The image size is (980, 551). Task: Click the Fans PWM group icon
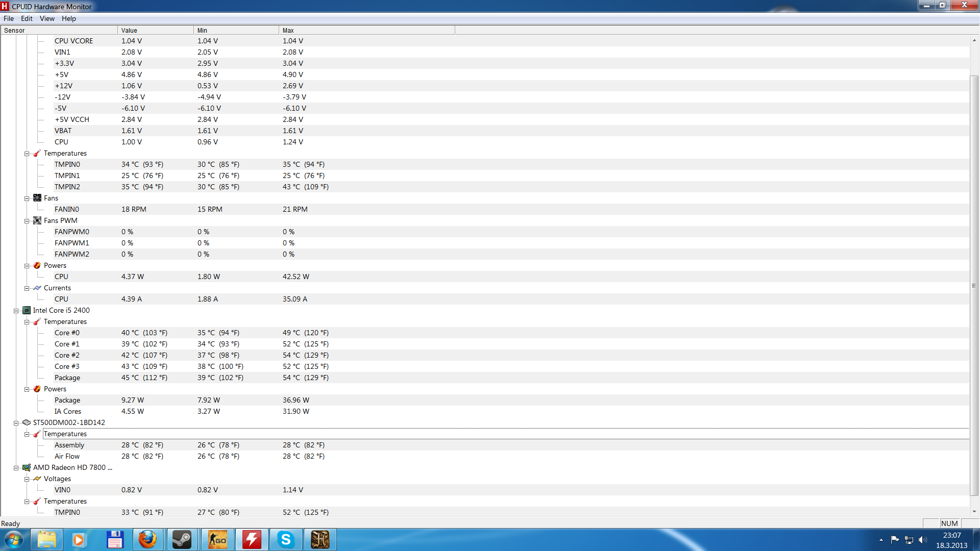pos(37,220)
